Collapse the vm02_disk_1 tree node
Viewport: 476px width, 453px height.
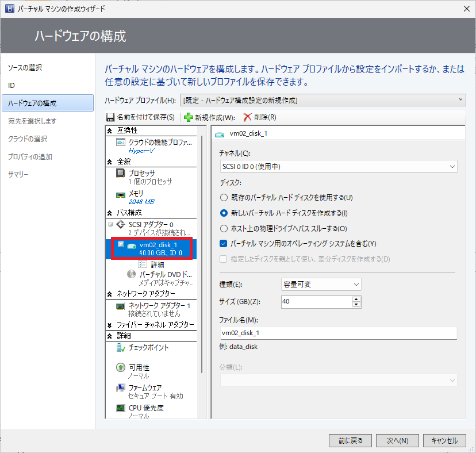(x=121, y=244)
